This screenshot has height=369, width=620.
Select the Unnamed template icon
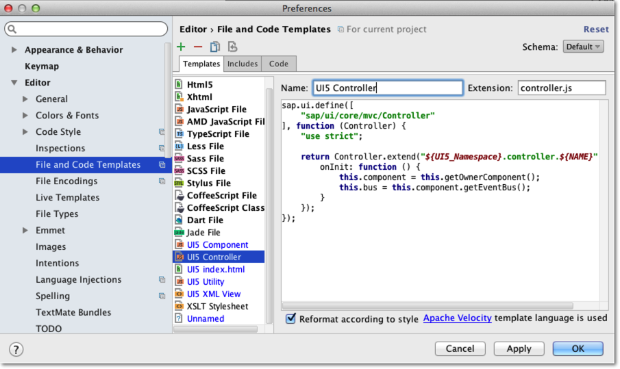pyautogui.click(x=179, y=318)
